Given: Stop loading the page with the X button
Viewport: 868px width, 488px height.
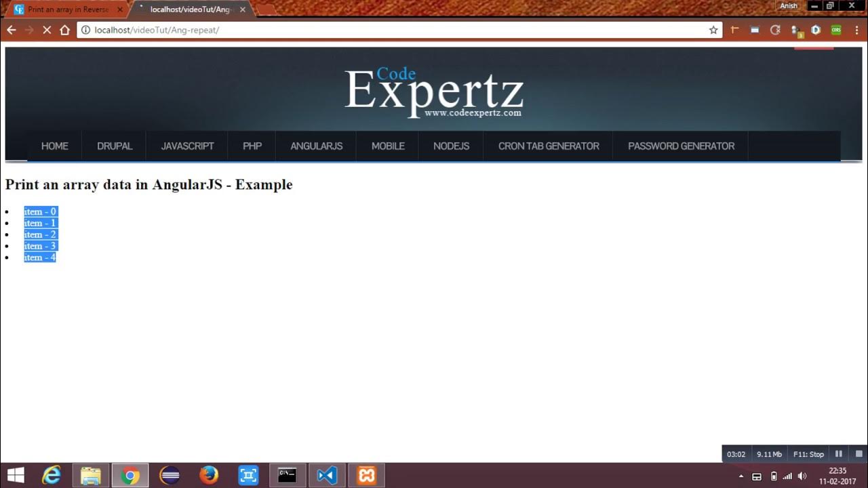Looking at the screenshot, I should (x=47, y=30).
